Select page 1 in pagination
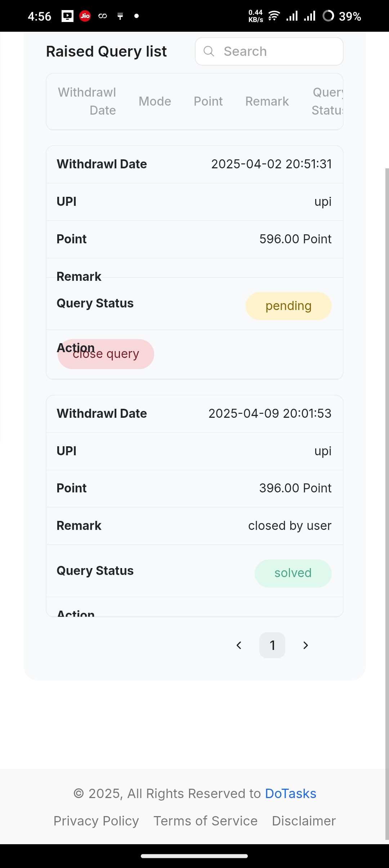Image resolution: width=389 pixels, height=868 pixels. point(272,645)
